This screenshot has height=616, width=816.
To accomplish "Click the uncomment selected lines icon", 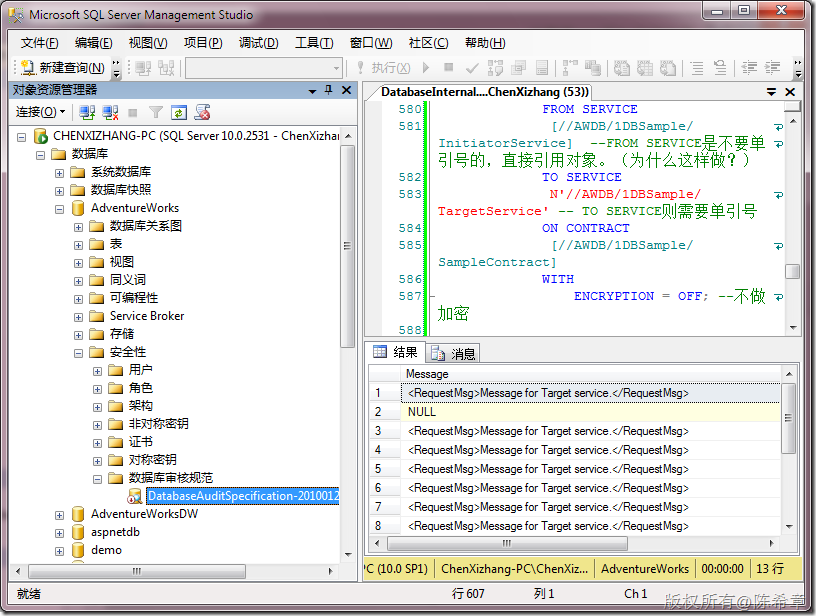I will 720,68.
